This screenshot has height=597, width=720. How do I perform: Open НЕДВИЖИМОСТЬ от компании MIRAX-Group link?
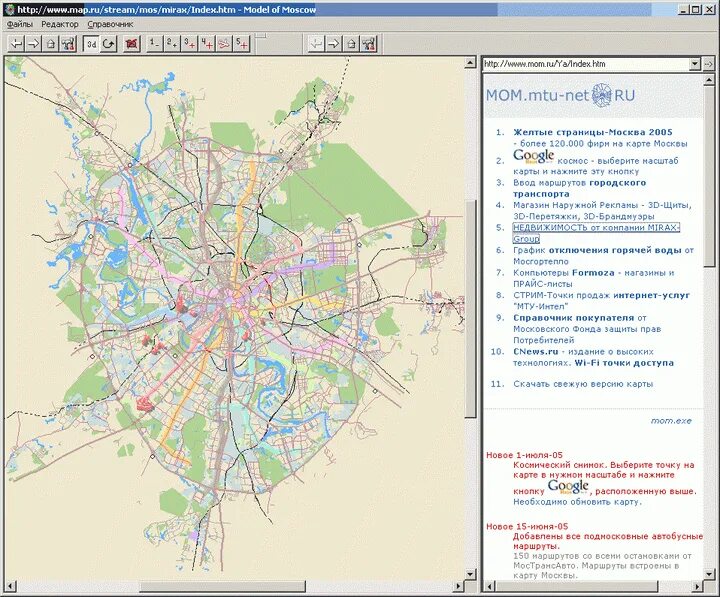pyautogui.click(x=596, y=233)
